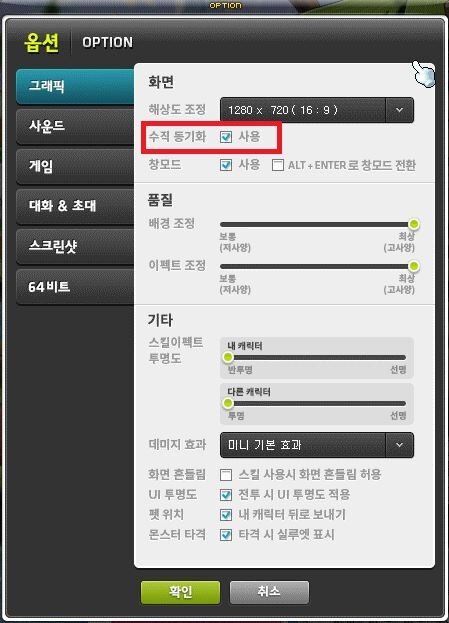The height and width of the screenshot is (623, 449).
Task: Expand the 해상도 조정 resolution dropdown arrow
Action: point(399,110)
